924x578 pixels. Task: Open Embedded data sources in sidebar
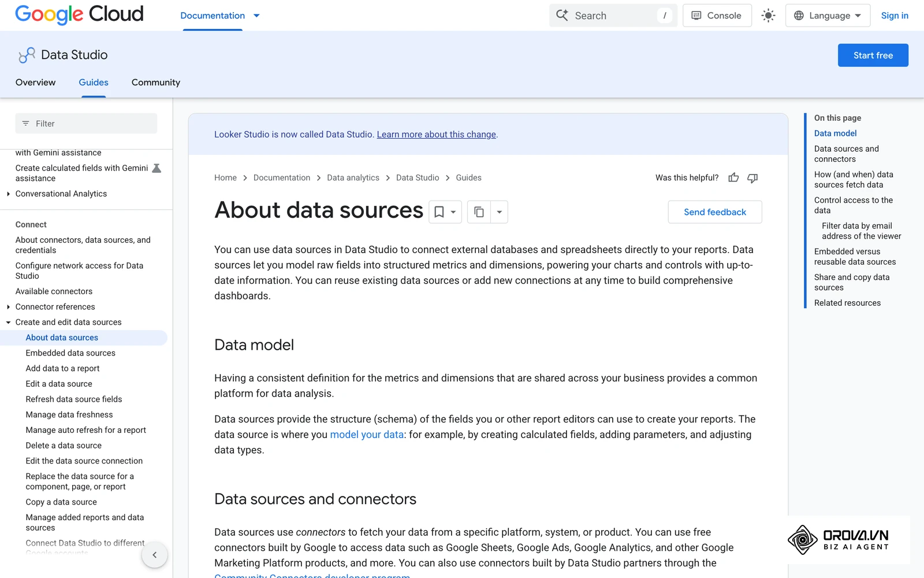point(70,353)
